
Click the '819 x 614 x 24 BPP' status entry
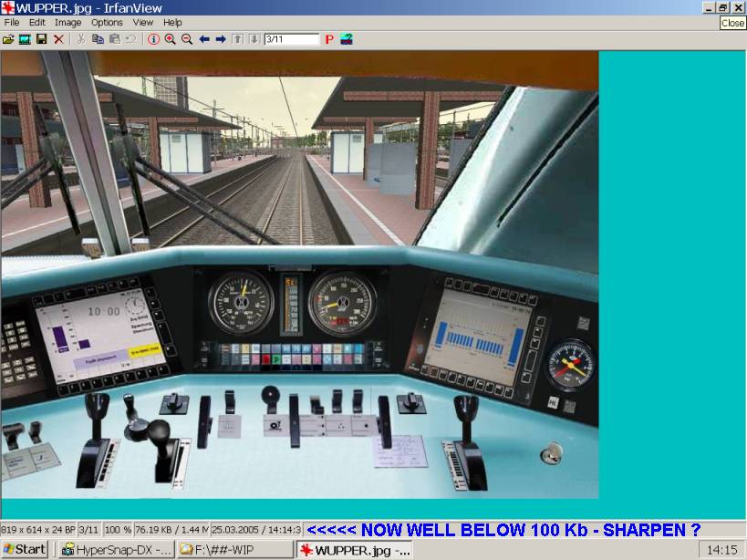[38, 530]
